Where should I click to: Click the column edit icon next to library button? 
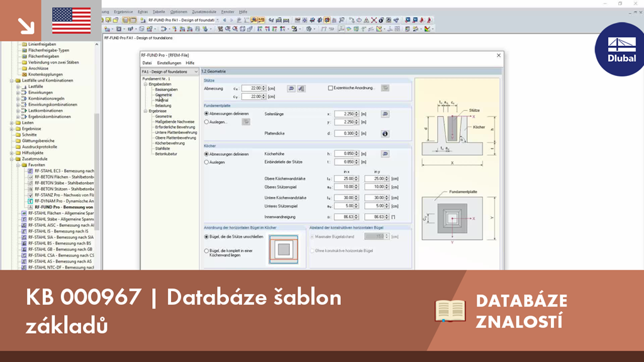click(x=301, y=88)
